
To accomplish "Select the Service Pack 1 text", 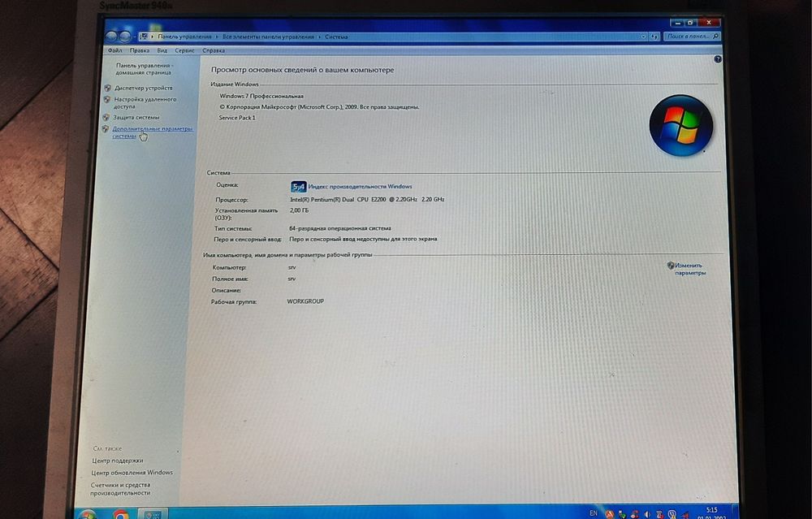I will pos(237,118).
